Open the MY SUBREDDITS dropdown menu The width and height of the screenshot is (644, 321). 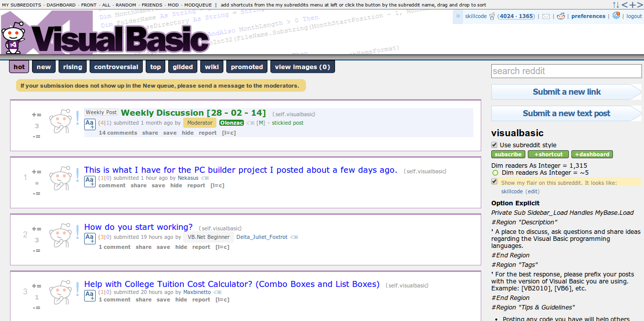[x=22, y=5]
